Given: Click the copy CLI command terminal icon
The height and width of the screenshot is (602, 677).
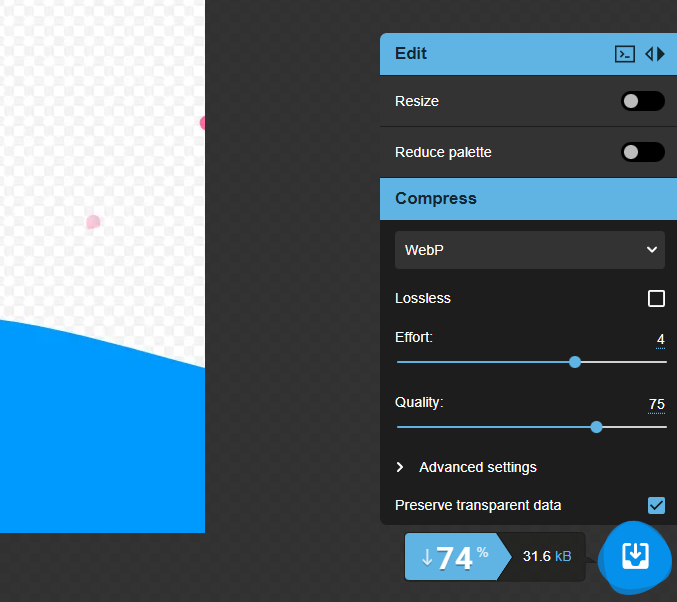Looking at the screenshot, I should [x=624, y=54].
